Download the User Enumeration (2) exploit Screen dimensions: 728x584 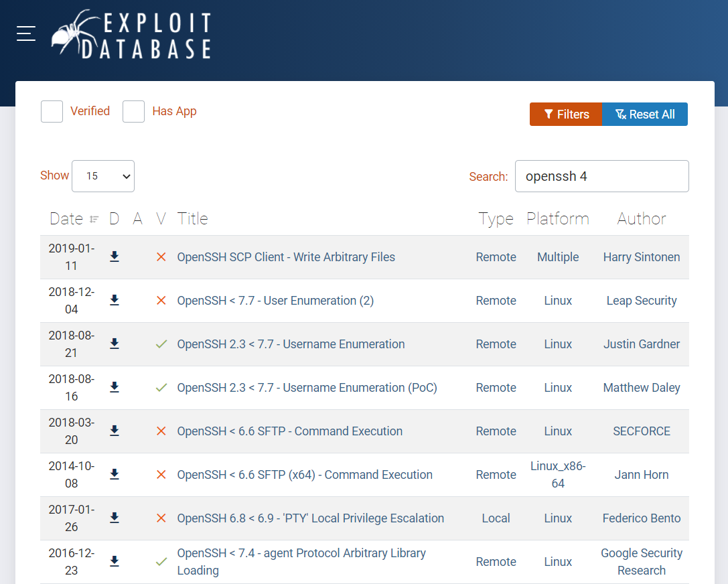pyautogui.click(x=115, y=300)
